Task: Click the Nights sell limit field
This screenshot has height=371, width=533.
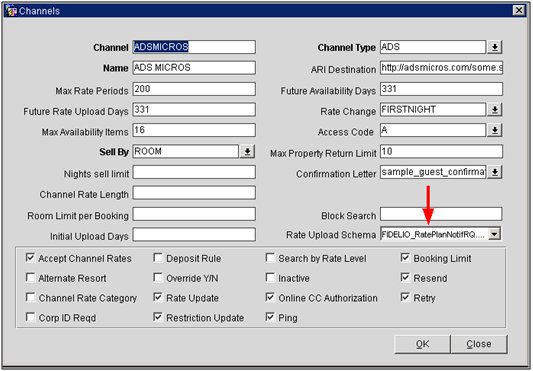Action: click(x=194, y=172)
